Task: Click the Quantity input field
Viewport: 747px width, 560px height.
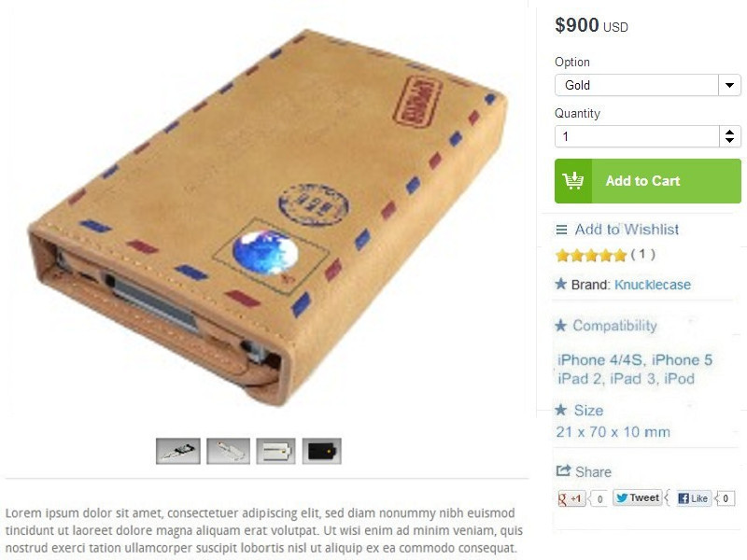Action: pos(637,136)
